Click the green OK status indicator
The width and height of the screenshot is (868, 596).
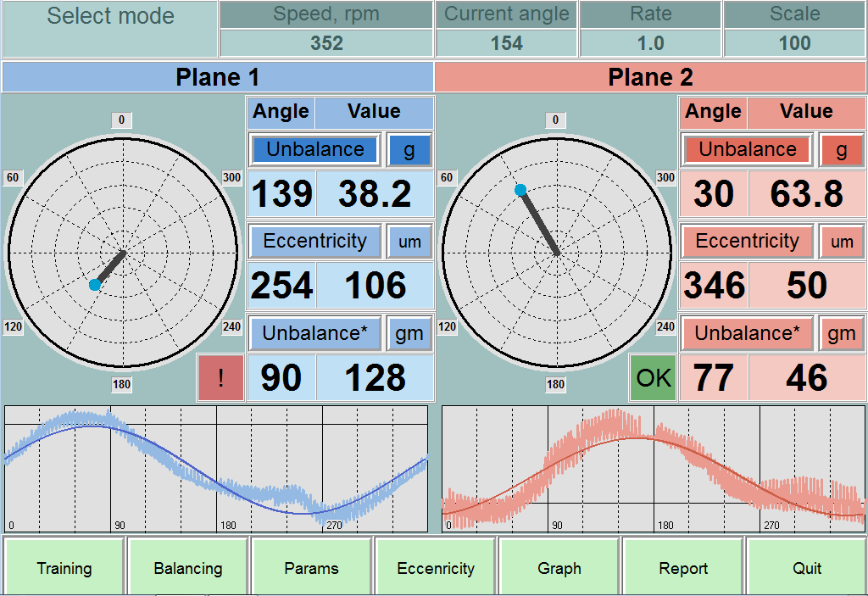tap(653, 378)
